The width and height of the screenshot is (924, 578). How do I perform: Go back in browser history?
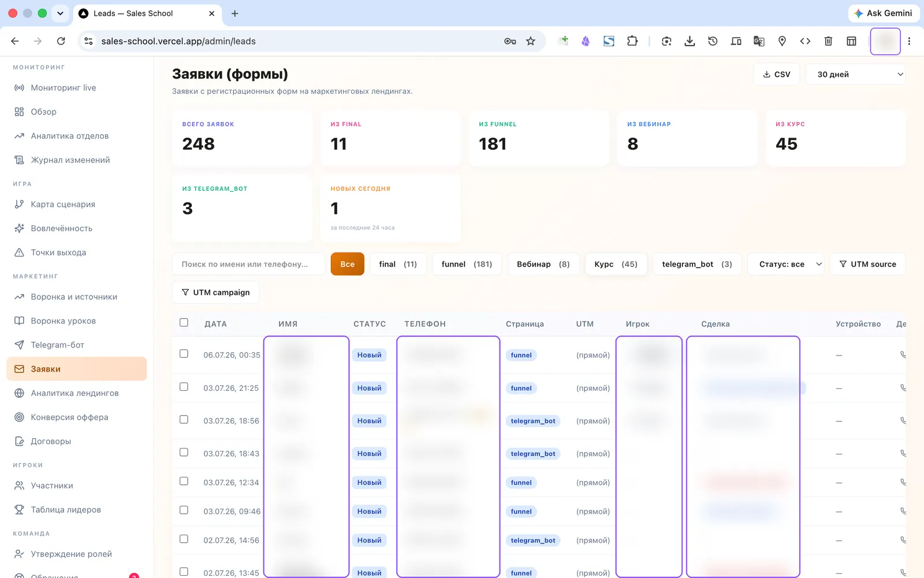15,41
